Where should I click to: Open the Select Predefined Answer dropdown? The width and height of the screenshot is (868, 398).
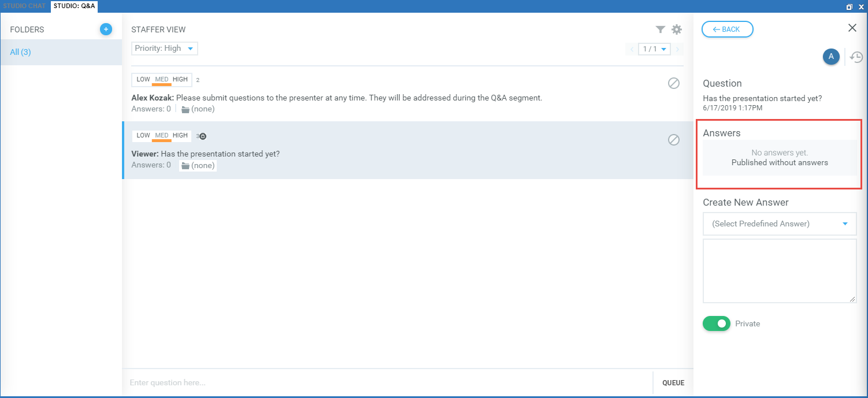(780, 224)
